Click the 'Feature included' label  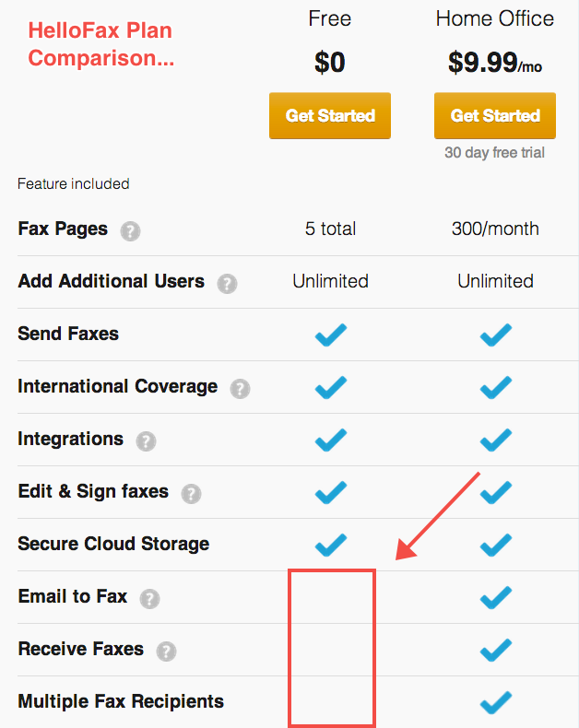click(x=74, y=184)
